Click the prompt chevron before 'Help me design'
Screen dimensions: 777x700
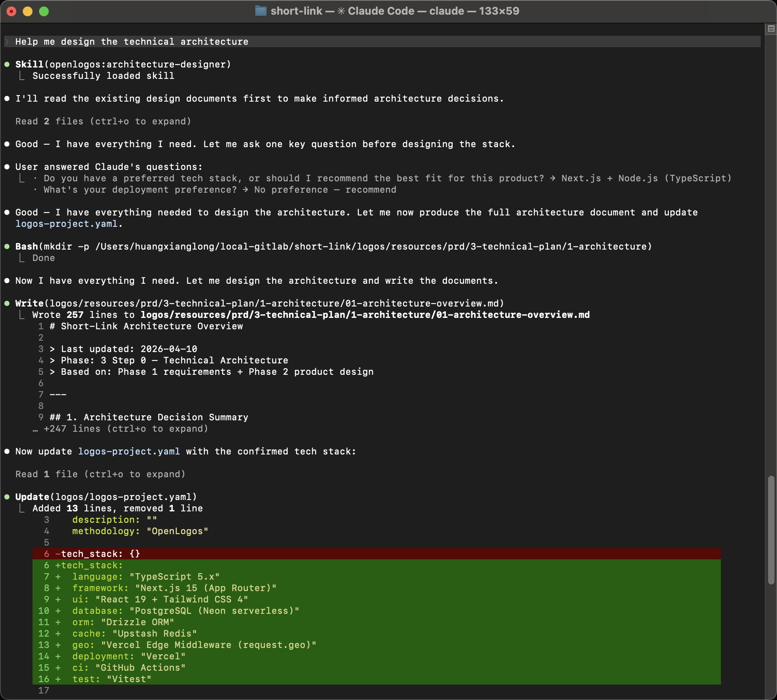[x=7, y=41]
